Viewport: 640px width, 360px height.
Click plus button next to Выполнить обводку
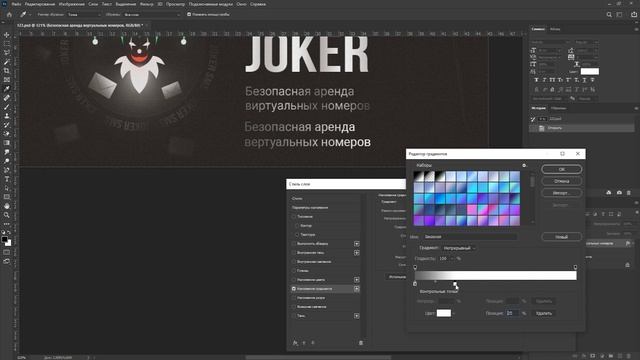(x=357, y=244)
